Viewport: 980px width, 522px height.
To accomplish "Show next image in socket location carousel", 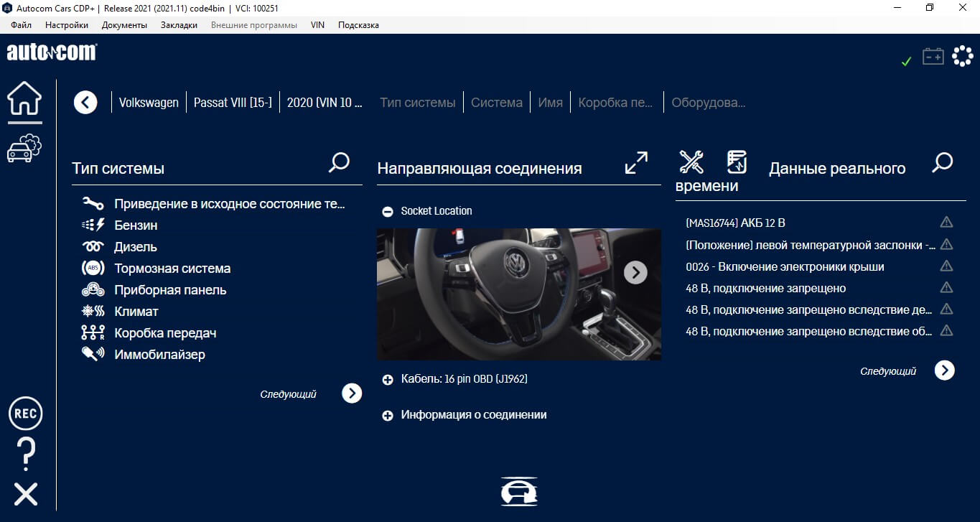I will 635,272.
